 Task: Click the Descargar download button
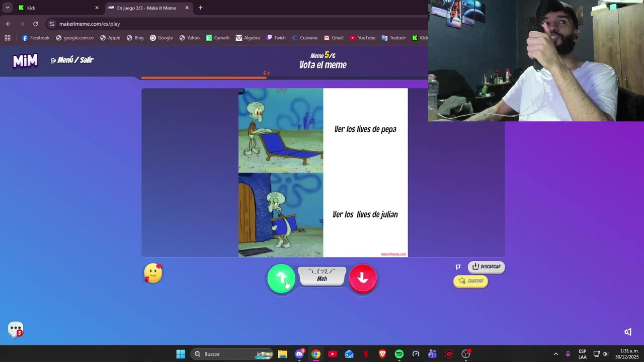(x=486, y=266)
